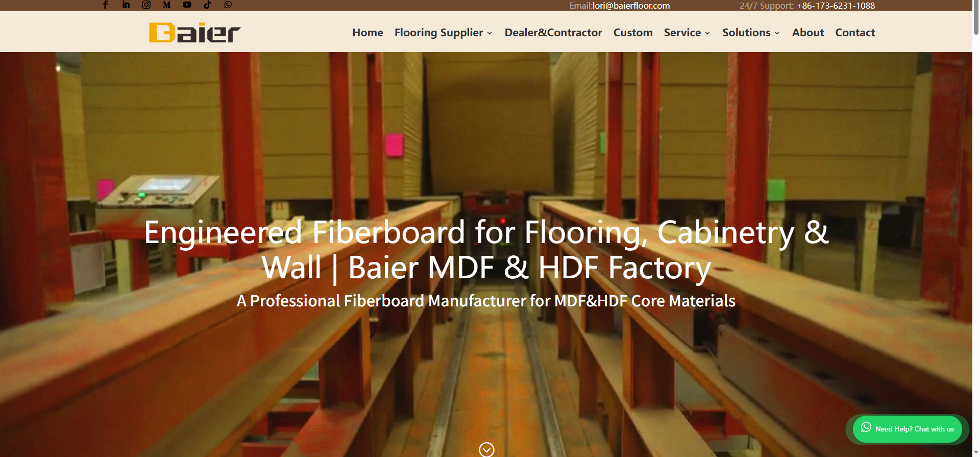Image resolution: width=980 pixels, height=457 pixels.
Task: Open the Facebook social icon
Action: (106, 5)
